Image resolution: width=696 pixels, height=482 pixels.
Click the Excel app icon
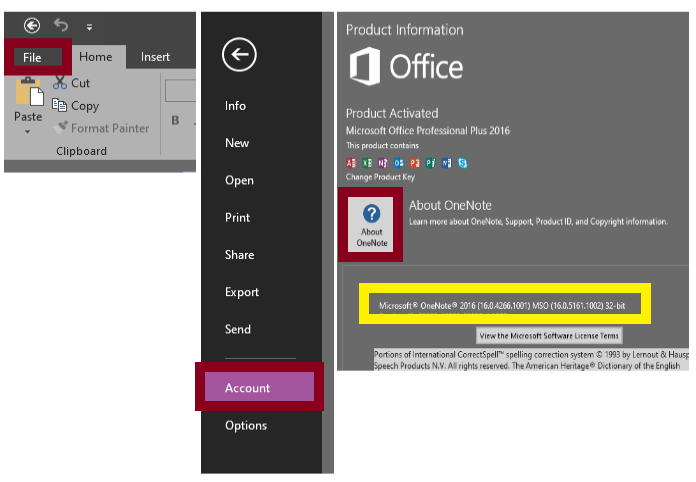coord(367,163)
